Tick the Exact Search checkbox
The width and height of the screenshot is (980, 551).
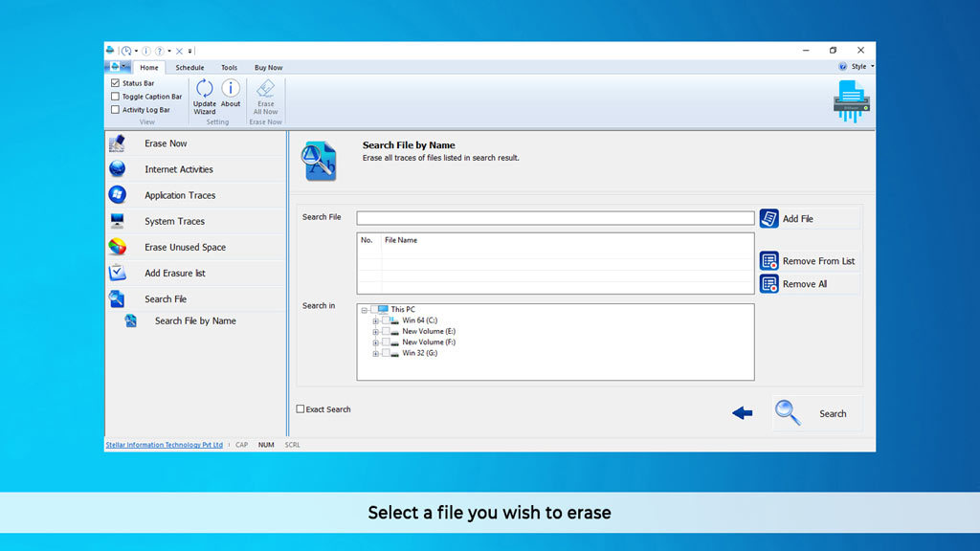pos(301,409)
